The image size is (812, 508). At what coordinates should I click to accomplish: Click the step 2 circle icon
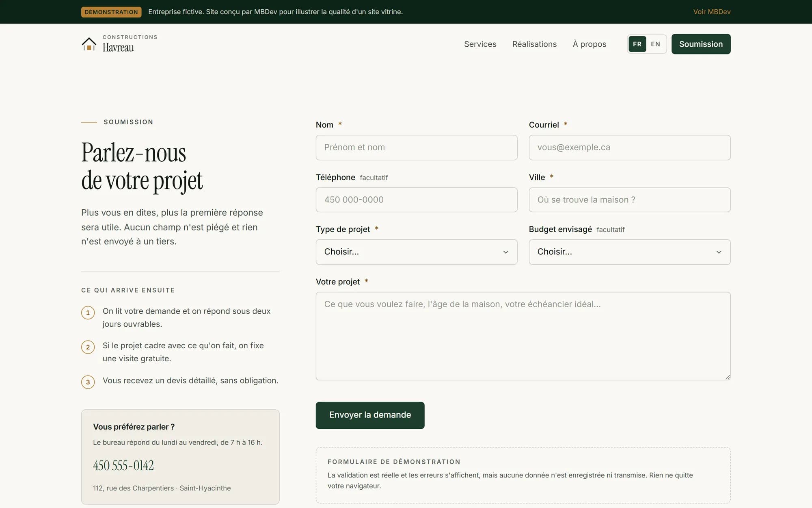point(88,347)
